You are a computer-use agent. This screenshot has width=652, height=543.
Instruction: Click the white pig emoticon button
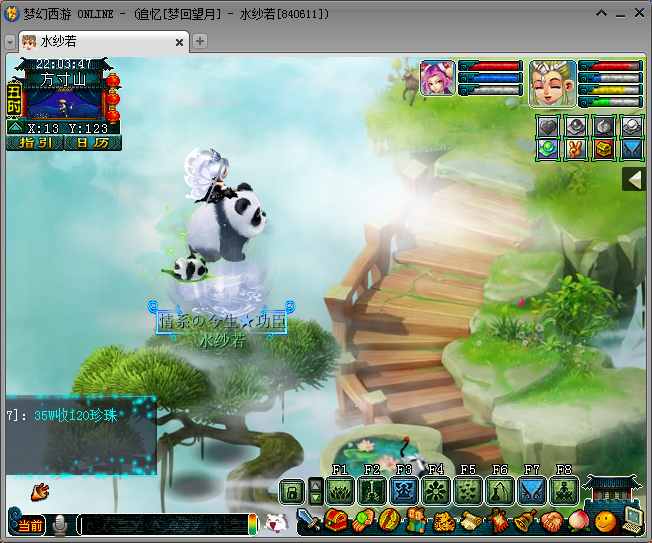click(276, 523)
